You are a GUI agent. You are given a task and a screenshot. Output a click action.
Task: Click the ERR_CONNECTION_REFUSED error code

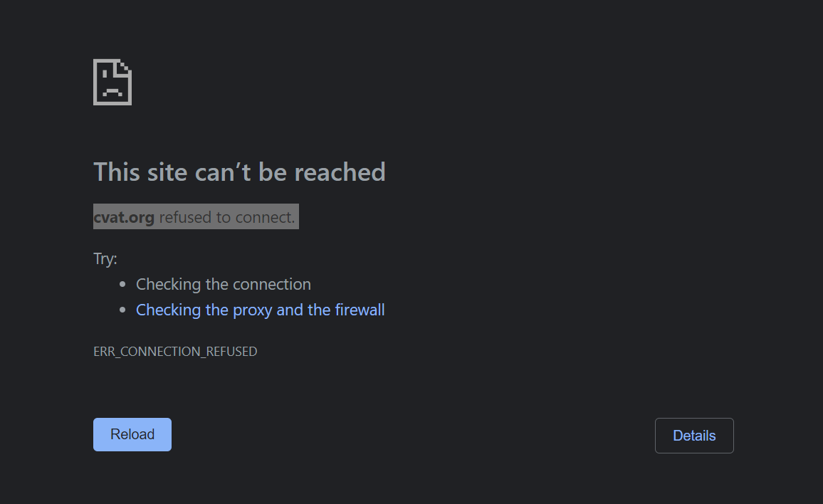(x=175, y=351)
